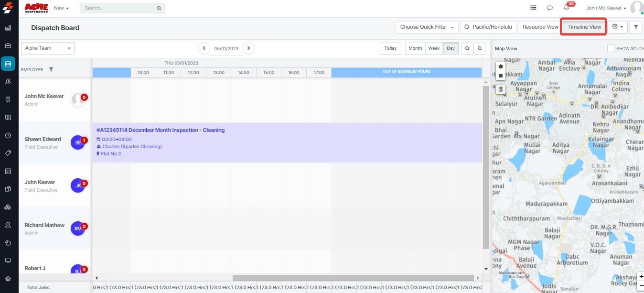Screen dimensions: 644x293
Task: Click the filter funnel icon beside Employee
Action: click(x=51, y=70)
